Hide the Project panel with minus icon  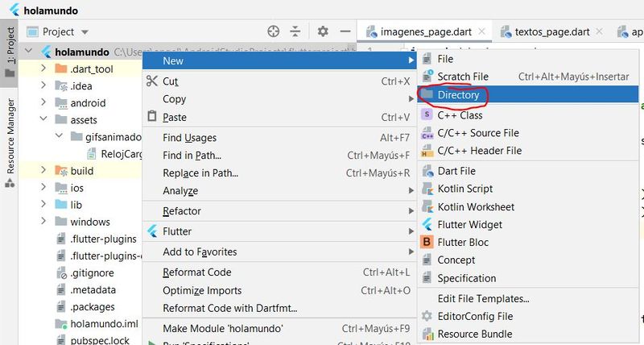[x=345, y=31]
